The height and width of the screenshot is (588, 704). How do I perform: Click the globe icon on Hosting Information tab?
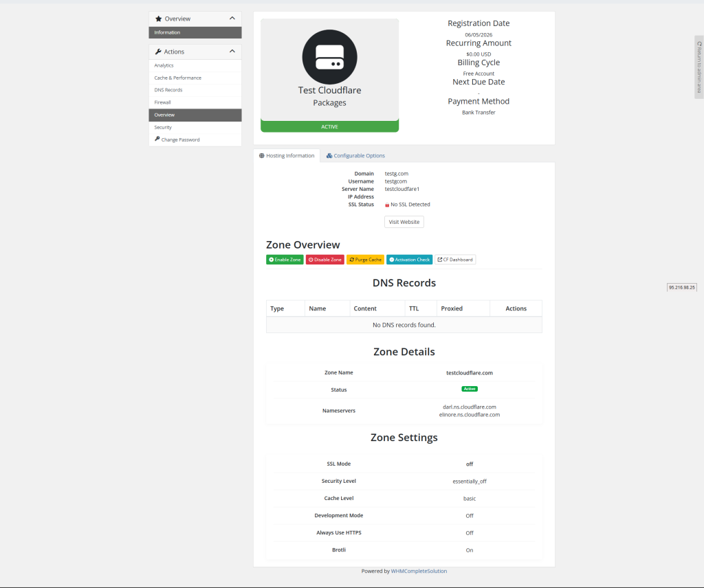[262, 156]
